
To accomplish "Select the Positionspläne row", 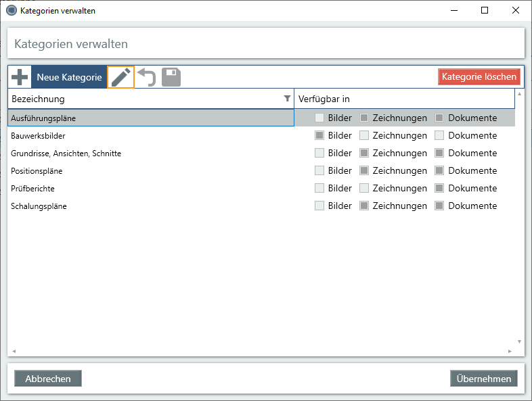I will [x=135, y=171].
